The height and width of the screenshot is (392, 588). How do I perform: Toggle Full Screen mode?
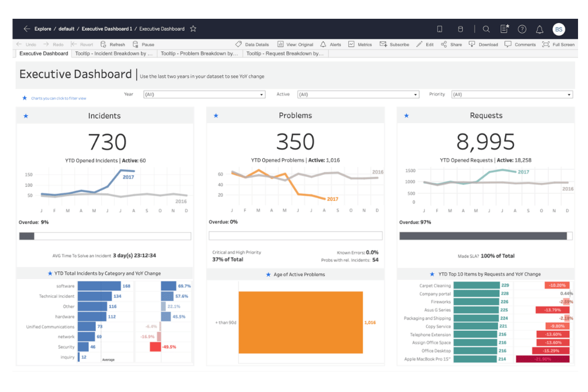pos(558,45)
